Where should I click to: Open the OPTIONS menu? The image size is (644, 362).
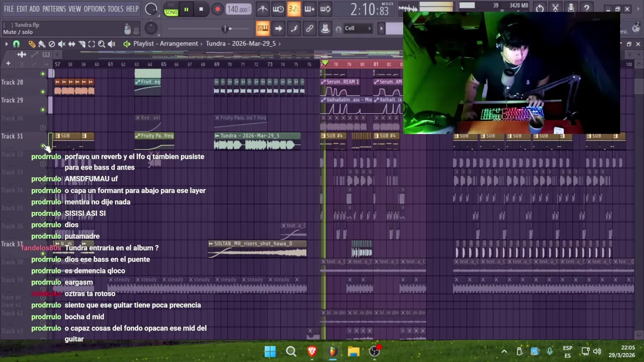(x=95, y=9)
